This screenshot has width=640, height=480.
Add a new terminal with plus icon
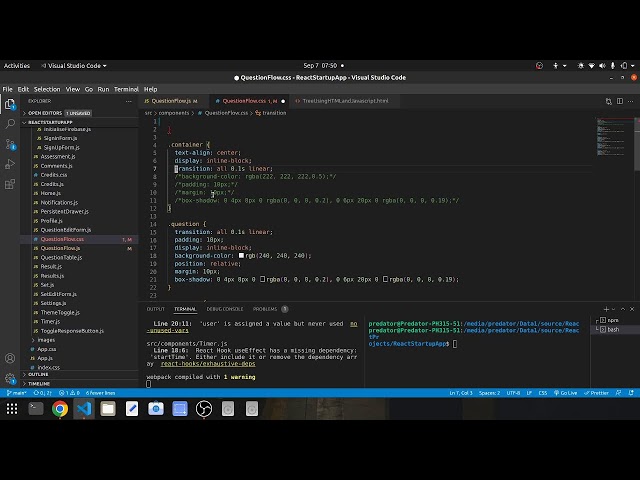(x=606, y=309)
